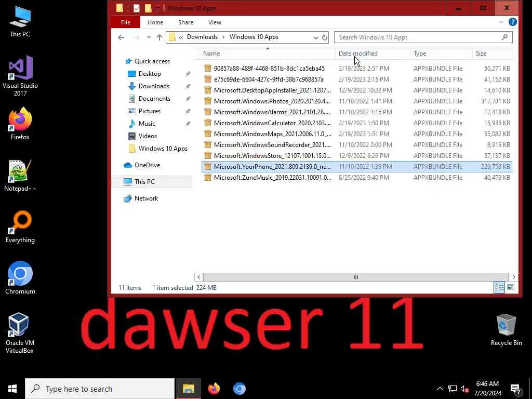This screenshot has width=532, height=399.
Task: Click Windows 10 Apps breadcrumb segment
Action: click(254, 37)
